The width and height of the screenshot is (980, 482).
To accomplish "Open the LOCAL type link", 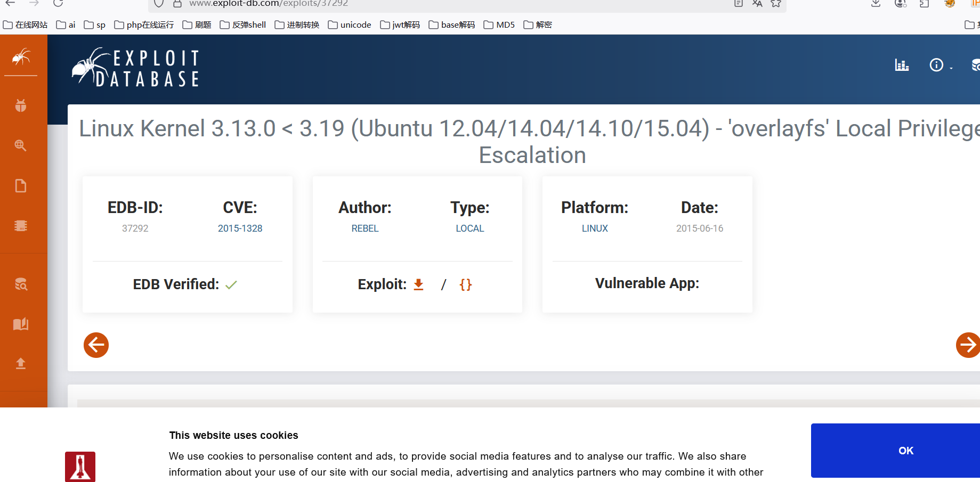I will click(x=470, y=228).
